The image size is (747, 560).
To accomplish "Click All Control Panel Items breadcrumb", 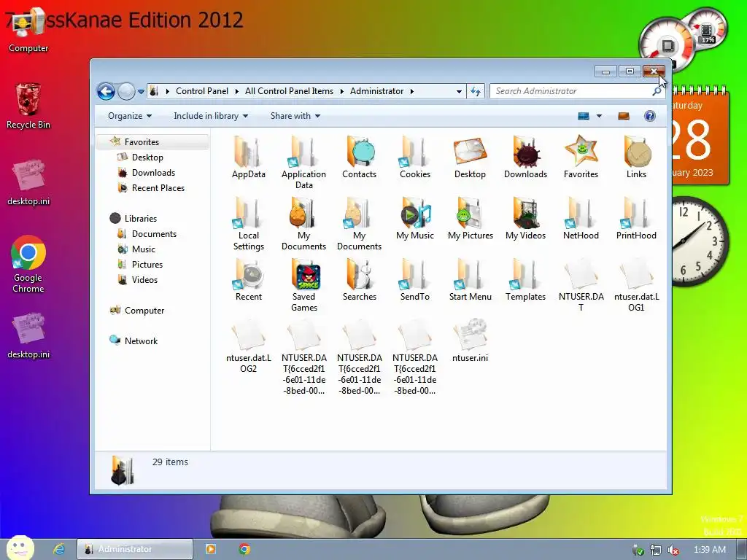I will pos(289,91).
